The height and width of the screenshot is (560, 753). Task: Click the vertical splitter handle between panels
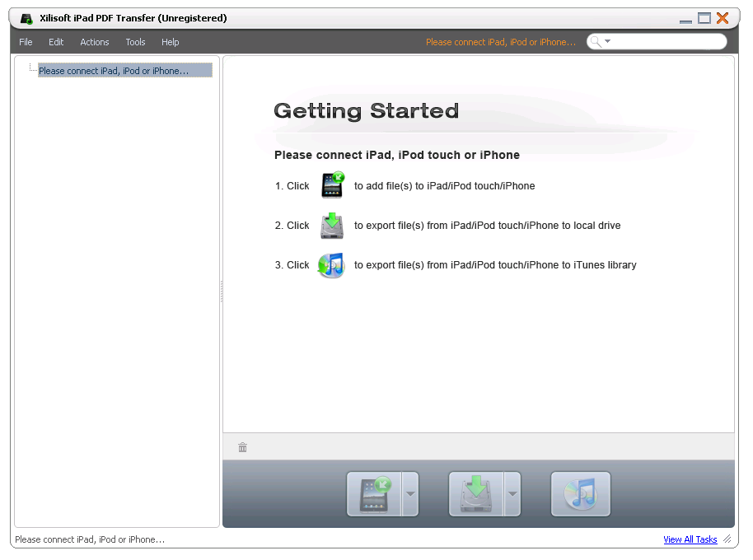(222, 292)
